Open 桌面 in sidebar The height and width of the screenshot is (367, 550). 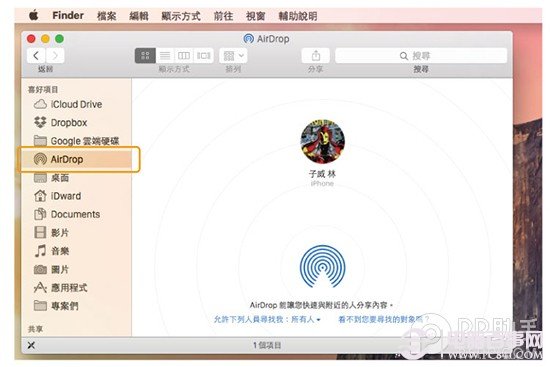(x=76, y=178)
